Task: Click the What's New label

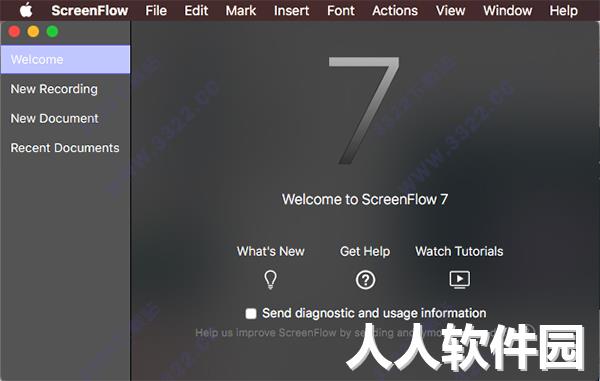Action: [x=271, y=251]
